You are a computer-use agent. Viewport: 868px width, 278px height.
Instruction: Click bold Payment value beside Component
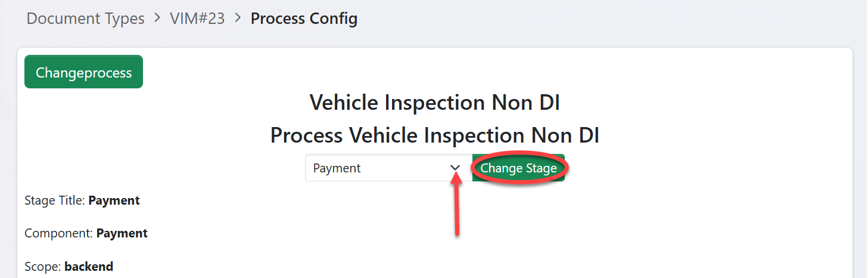point(122,233)
